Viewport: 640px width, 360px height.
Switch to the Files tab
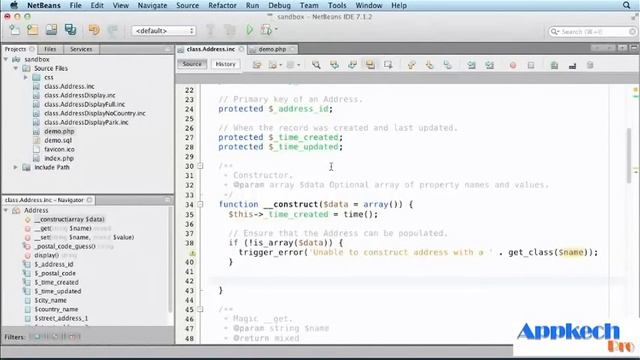pos(50,49)
